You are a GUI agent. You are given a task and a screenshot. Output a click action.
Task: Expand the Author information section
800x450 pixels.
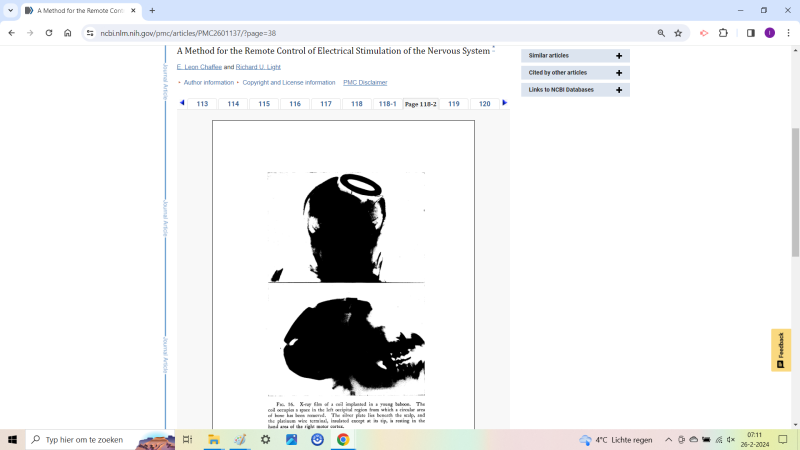(208, 83)
